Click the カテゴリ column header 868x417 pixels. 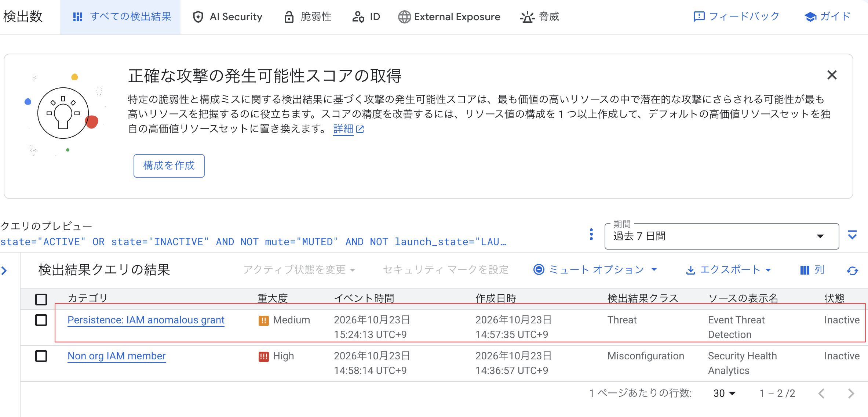[87, 298]
